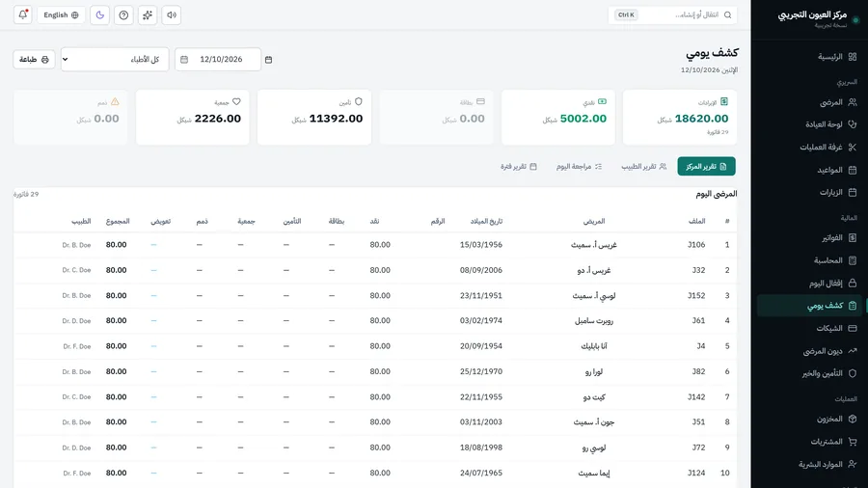Image resolution: width=868 pixels, height=488 pixels.
Task: Click the المجموع column header
Action: [x=118, y=221]
